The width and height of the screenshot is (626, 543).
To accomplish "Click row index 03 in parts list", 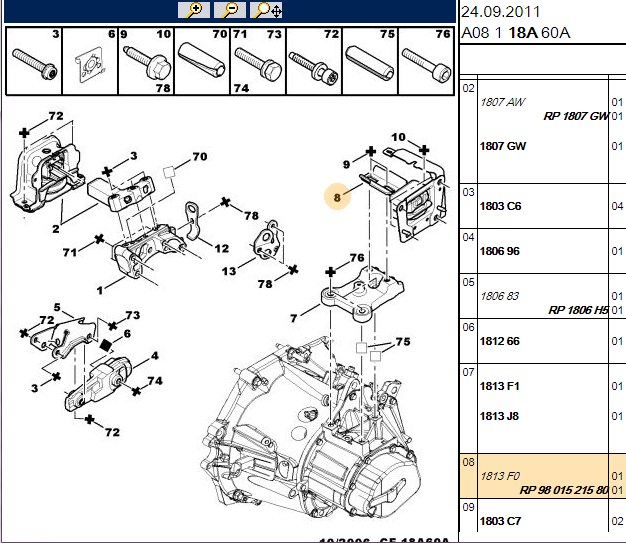I will tap(468, 192).
